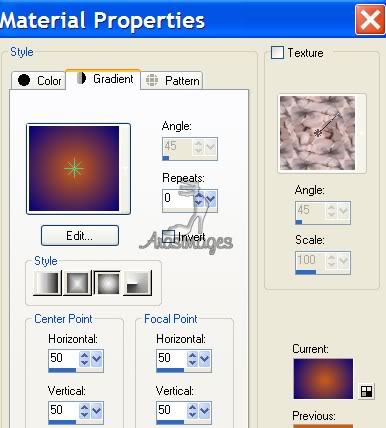Expand Focal Point Vertical dropdown arrow
386x428 pixels.
coord(205,411)
